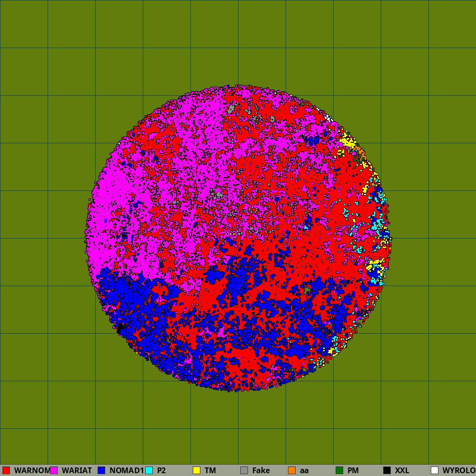Select the P2 legend label
The height and width of the screenshot is (476, 476).
(161, 471)
